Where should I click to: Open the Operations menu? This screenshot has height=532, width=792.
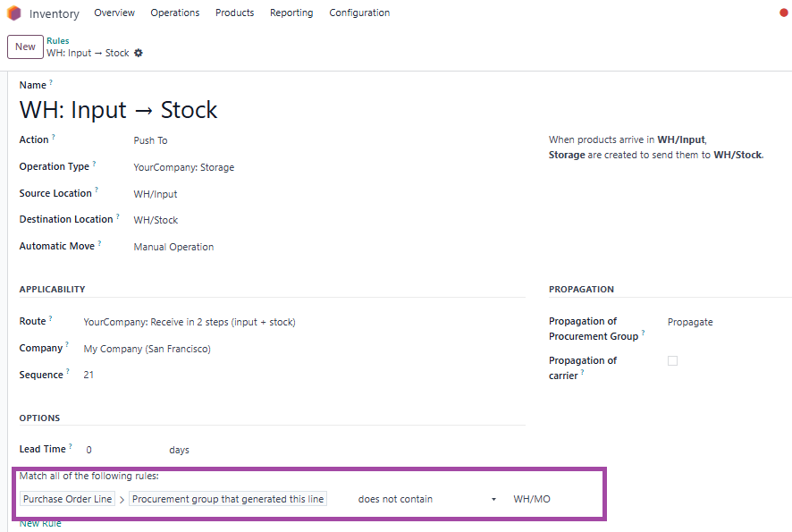click(175, 13)
